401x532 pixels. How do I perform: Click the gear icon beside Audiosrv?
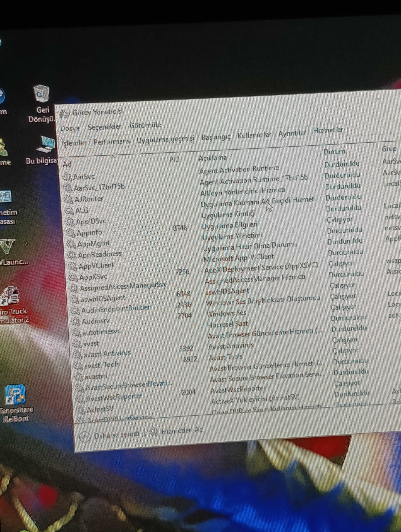pyautogui.click(x=76, y=322)
